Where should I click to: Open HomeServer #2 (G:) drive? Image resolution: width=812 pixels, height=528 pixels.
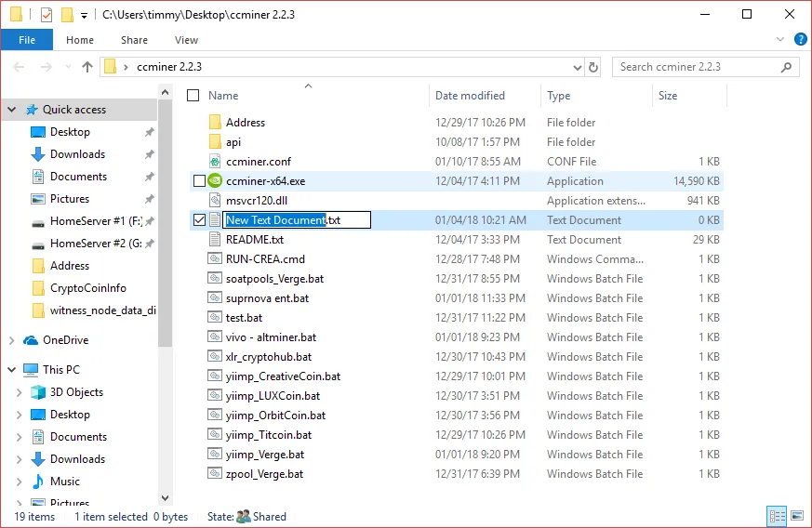(96, 244)
